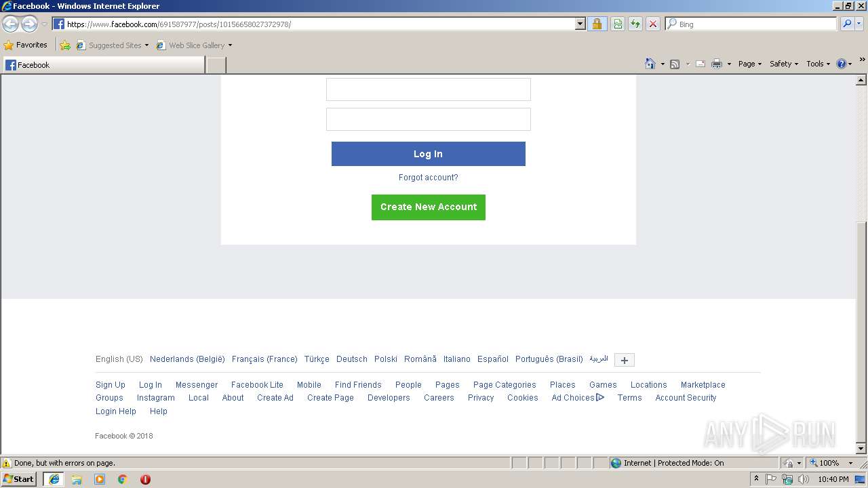Open the Safety menu dropdown

pos(784,64)
